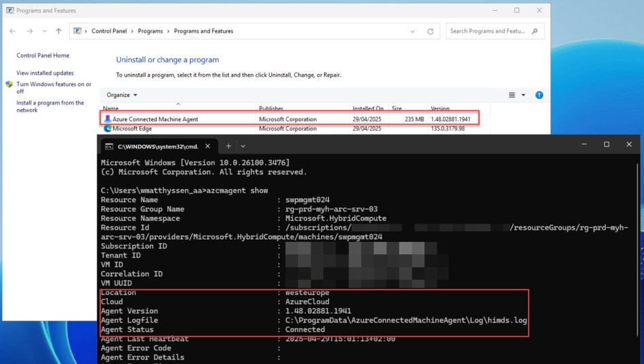The width and height of the screenshot is (644, 364).
Task: Select Microsoft Edge program entry
Action: tap(289, 129)
